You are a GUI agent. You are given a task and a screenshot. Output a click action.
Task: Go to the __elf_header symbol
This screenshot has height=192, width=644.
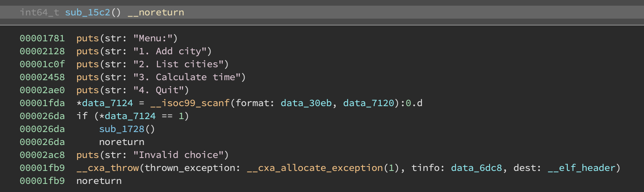point(581,168)
